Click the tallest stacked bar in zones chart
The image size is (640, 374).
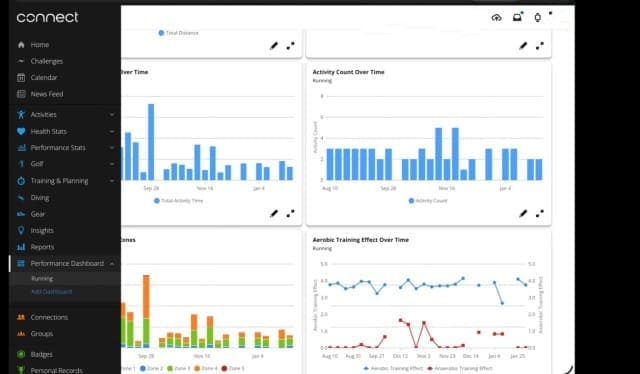146,311
